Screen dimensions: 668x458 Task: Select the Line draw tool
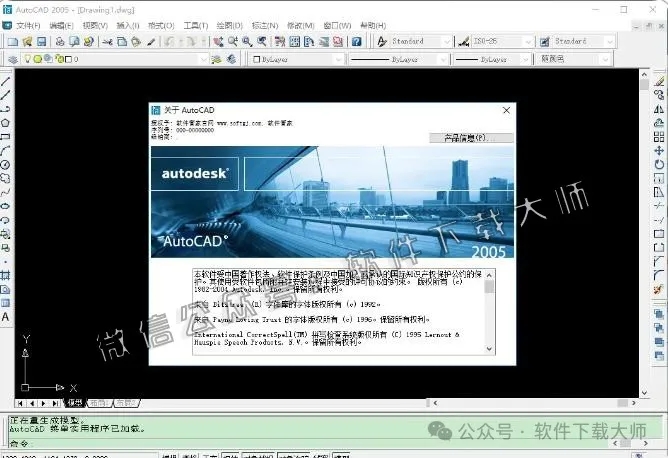[x=6, y=81]
